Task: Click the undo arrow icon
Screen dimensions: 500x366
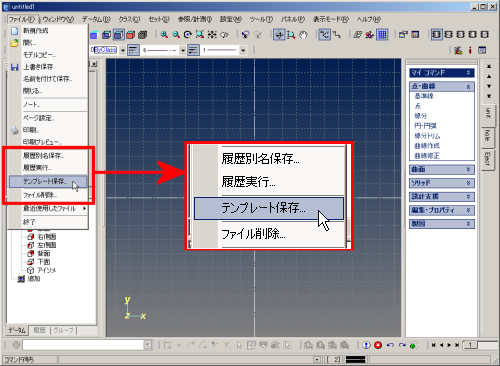Action: (x=390, y=345)
